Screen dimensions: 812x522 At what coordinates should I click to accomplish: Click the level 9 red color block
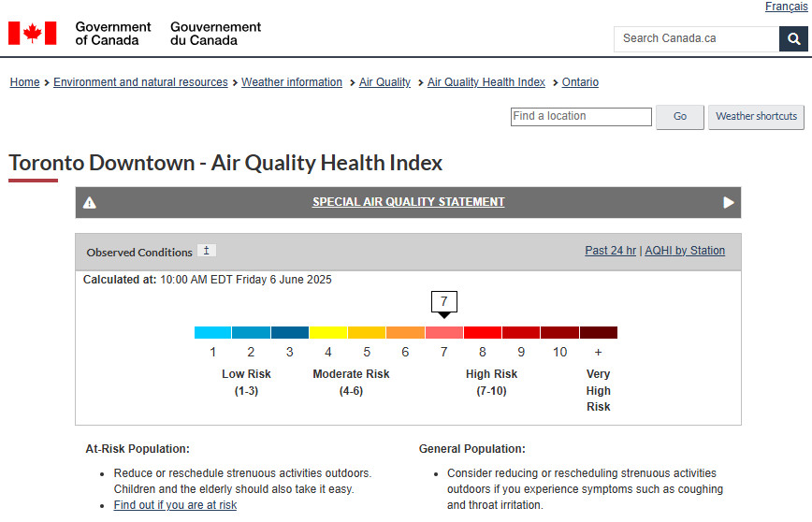521,332
